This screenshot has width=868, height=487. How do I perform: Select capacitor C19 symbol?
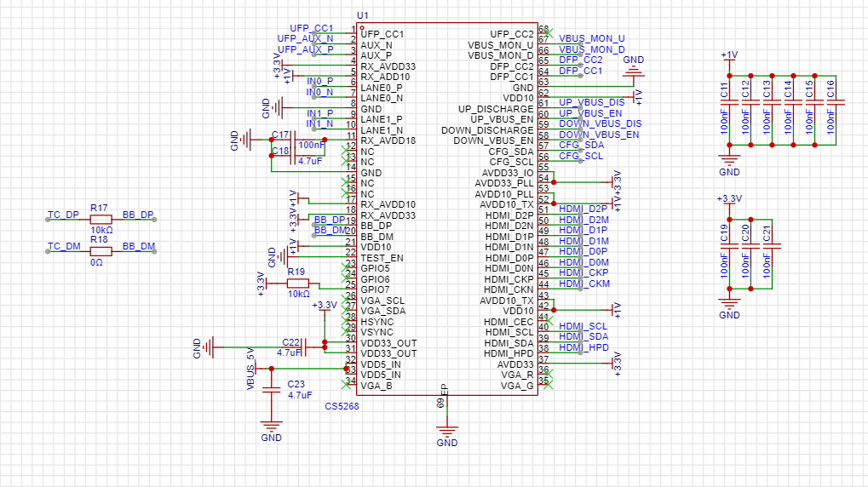[730, 246]
